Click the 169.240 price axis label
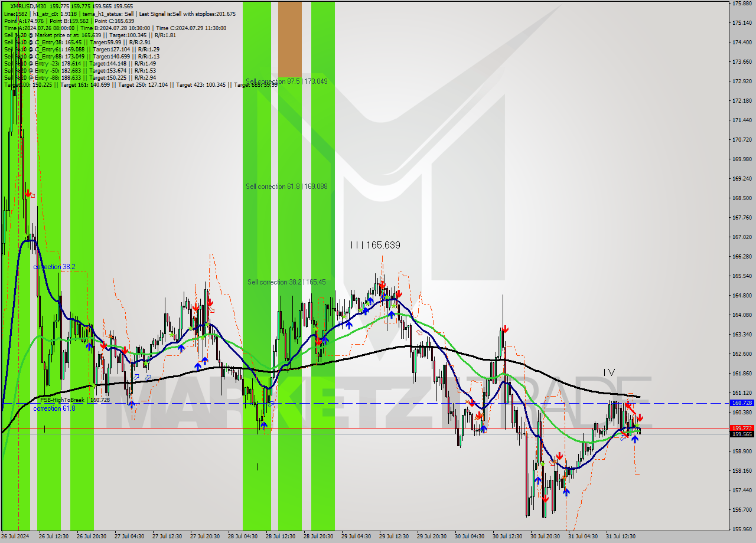Image resolution: width=756 pixels, height=543 pixels. [742, 179]
